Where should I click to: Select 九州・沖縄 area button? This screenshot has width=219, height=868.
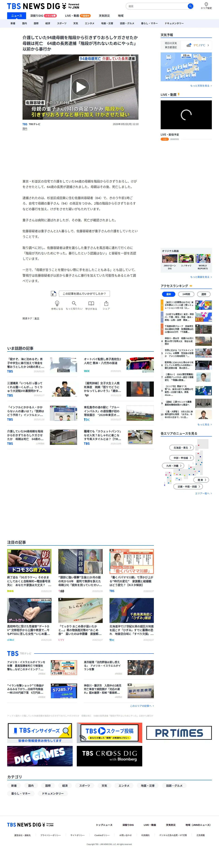click(x=173, y=466)
